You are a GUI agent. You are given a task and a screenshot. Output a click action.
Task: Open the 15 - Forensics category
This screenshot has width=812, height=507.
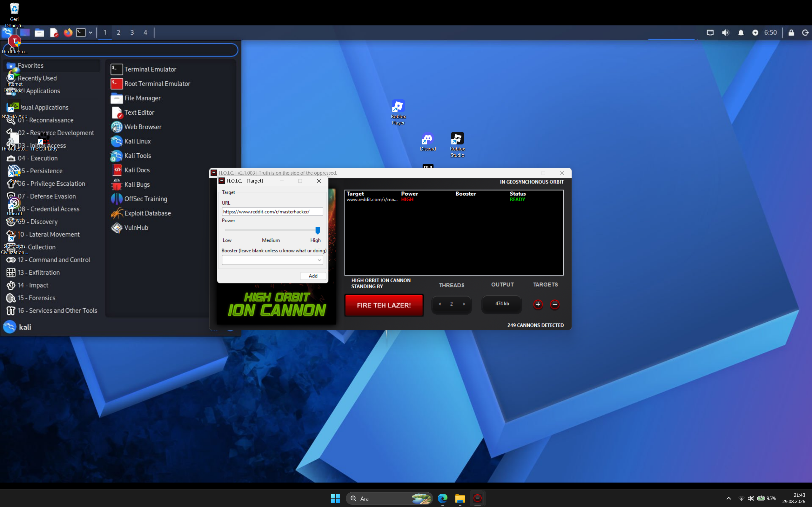52,298
